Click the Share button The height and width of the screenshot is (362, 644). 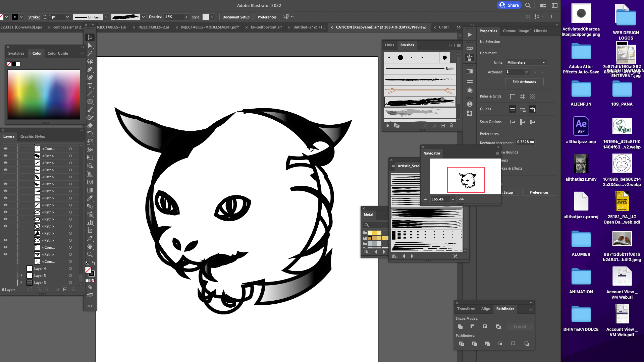tap(509, 5)
